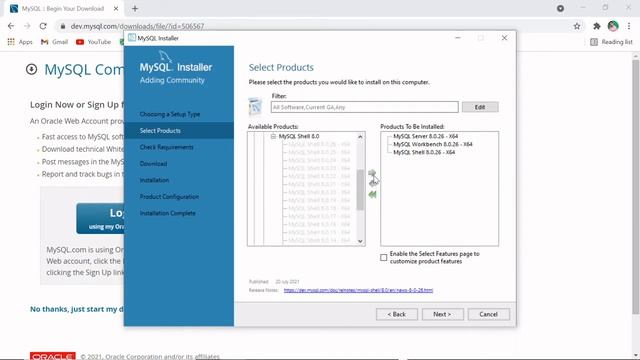The width and height of the screenshot is (640, 360).
Task: Select greyed MySQL Shell 8.0.25 in available list
Action: (x=319, y=152)
